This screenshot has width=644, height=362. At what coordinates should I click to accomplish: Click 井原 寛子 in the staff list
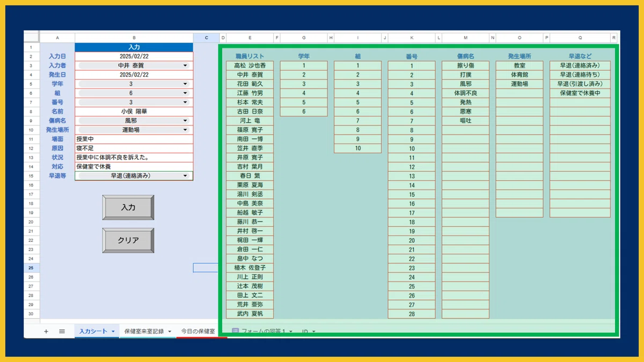(250, 157)
